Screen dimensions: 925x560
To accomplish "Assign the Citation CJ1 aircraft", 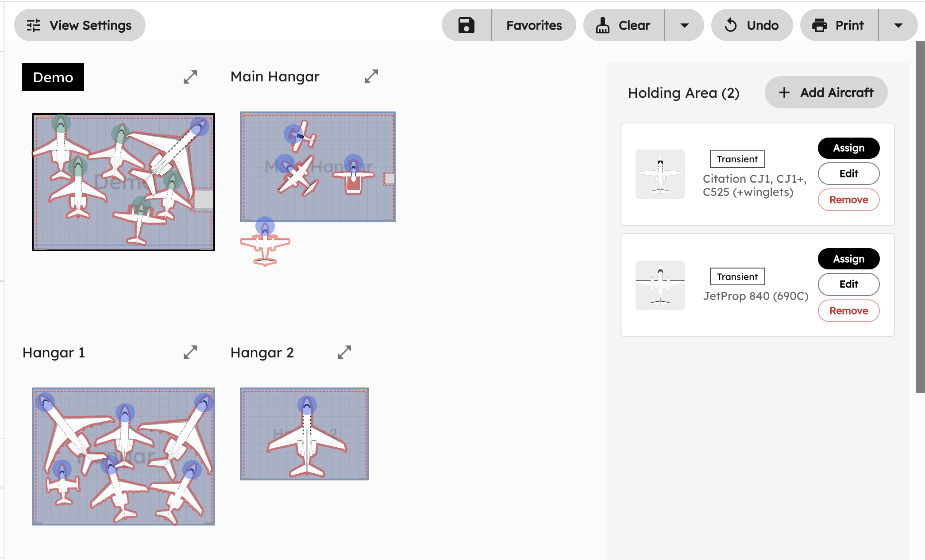I will [848, 148].
